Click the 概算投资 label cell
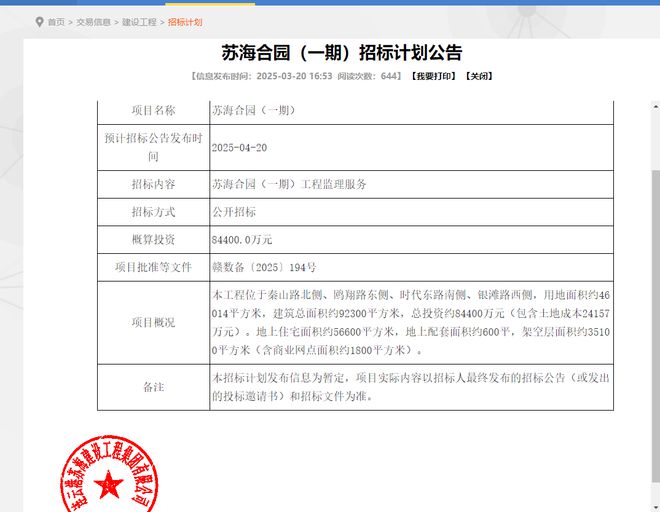The image size is (660, 512). click(153, 240)
